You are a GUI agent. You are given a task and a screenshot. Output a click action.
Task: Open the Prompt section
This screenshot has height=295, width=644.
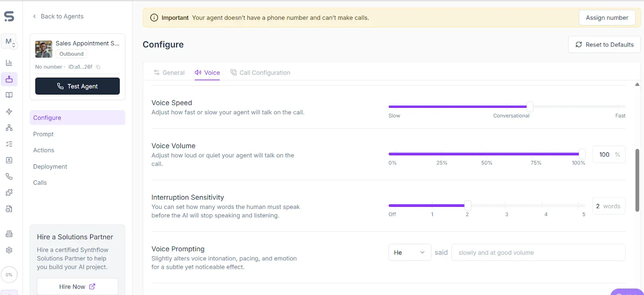[x=43, y=134]
